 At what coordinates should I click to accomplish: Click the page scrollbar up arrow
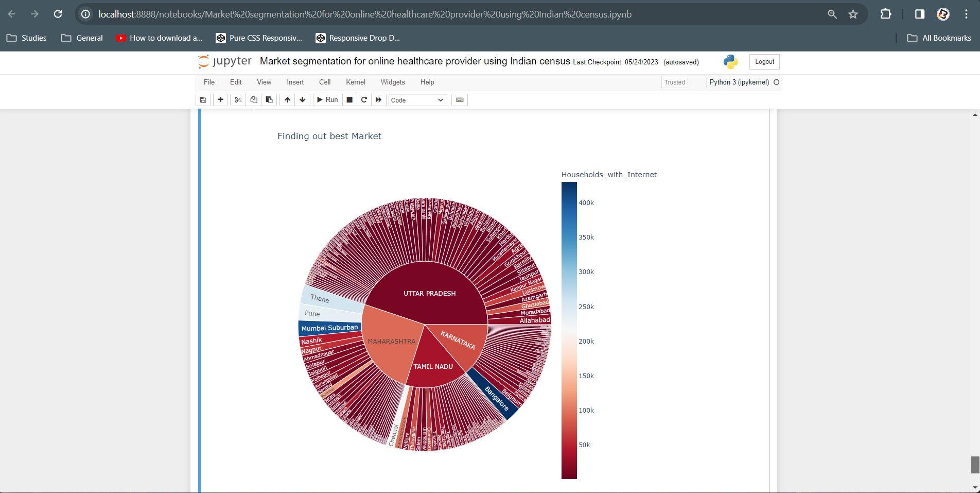pyautogui.click(x=975, y=114)
